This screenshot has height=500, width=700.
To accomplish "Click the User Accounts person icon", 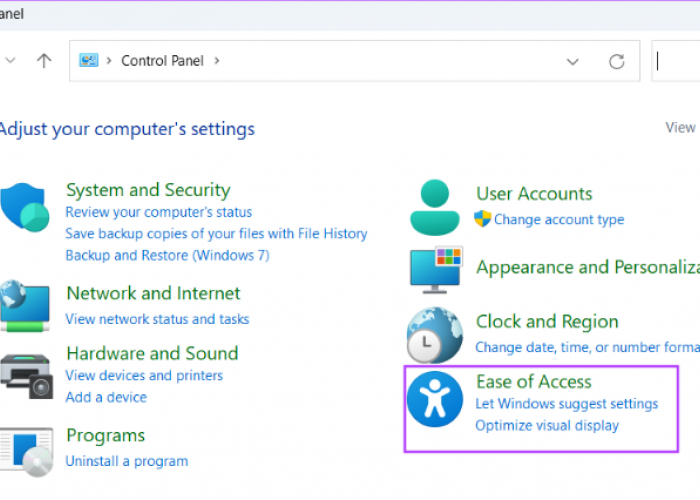I will click(x=435, y=206).
